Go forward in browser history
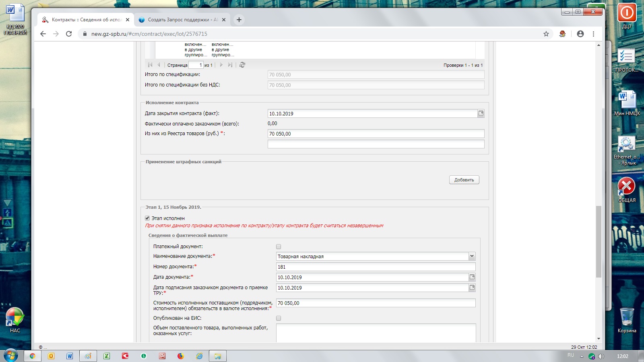The height and width of the screenshot is (362, 644). click(56, 34)
